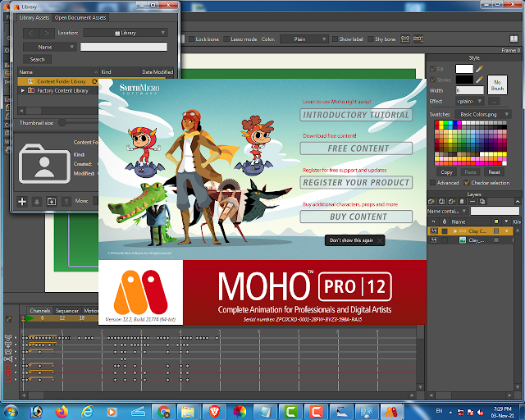Viewport: 525px width, 420px height.
Task: Select the Content Folder Library row
Action: click(x=58, y=81)
